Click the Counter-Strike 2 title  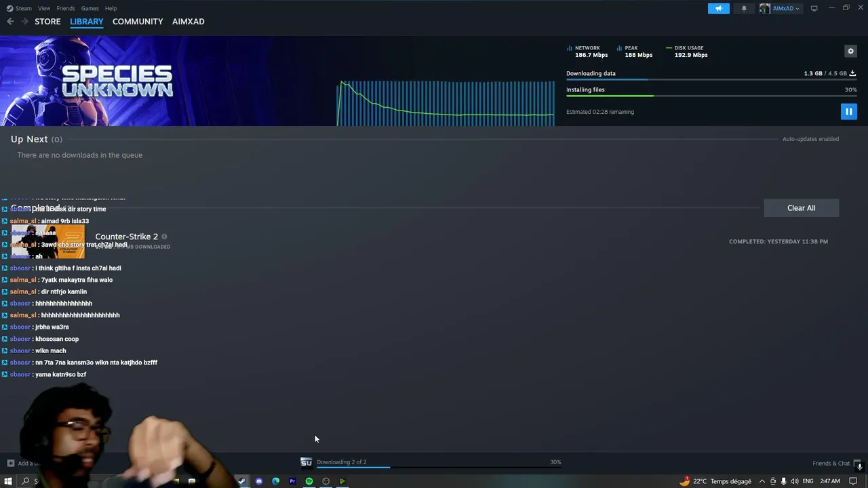(126, 237)
